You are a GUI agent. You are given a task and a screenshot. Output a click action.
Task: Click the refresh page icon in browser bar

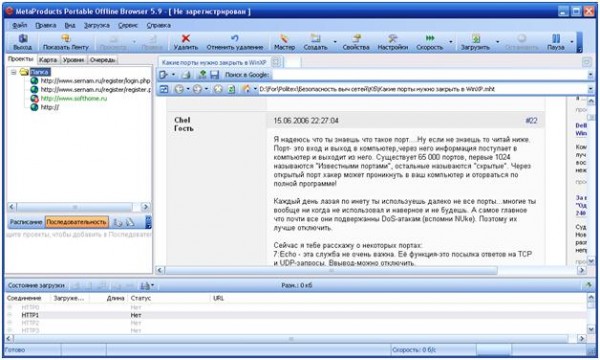click(231, 89)
